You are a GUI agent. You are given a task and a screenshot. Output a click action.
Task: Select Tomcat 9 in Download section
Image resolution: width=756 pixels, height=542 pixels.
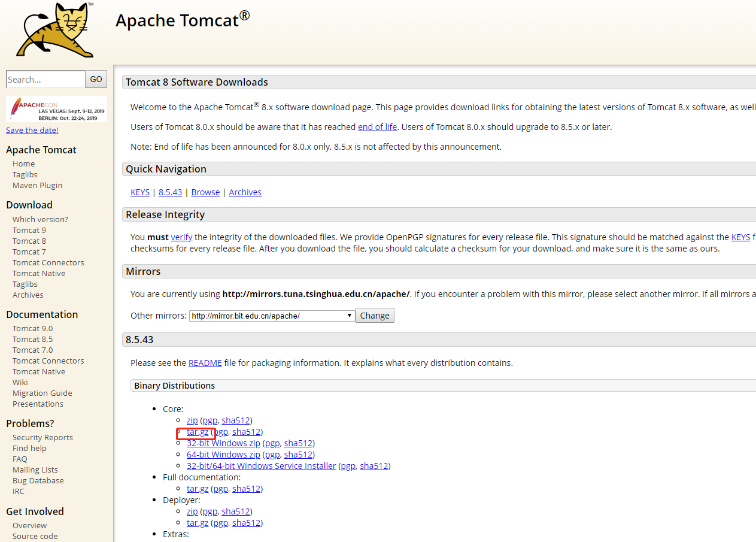click(29, 230)
